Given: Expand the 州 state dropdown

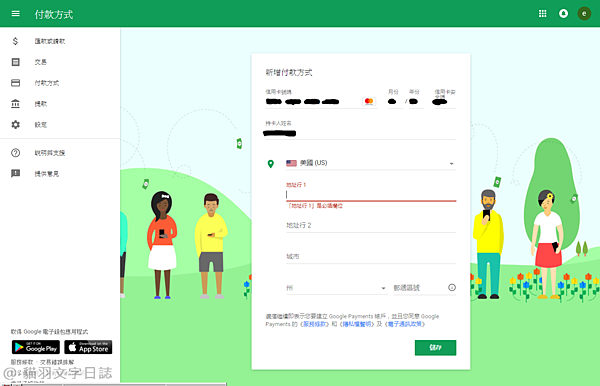Looking at the screenshot, I should pyautogui.click(x=336, y=288).
